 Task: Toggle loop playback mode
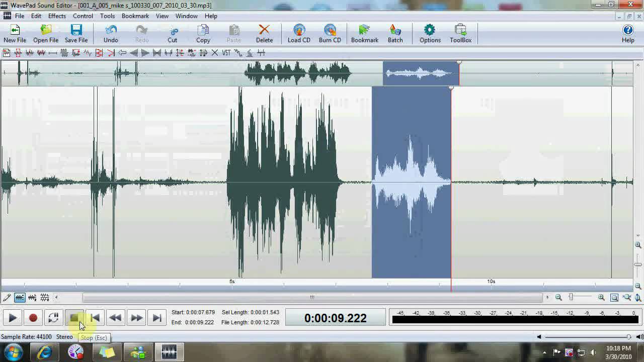(x=53, y=318)
